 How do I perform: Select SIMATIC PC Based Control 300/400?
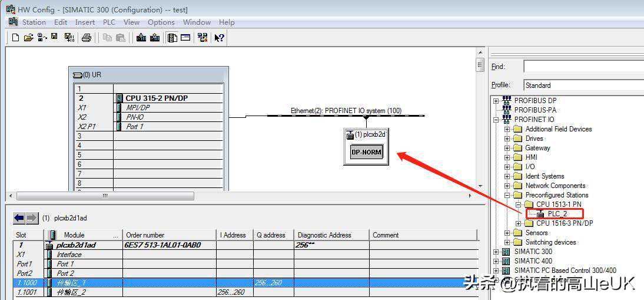click(x=565, y=271)
